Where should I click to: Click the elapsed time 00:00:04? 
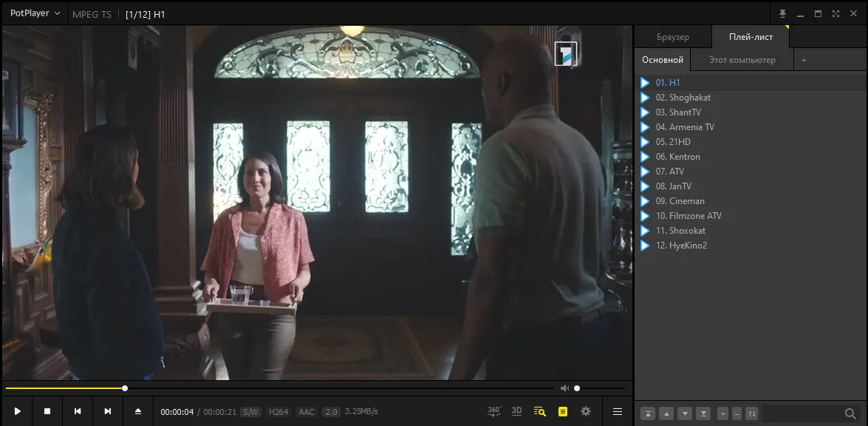click(x=177, y=412)
